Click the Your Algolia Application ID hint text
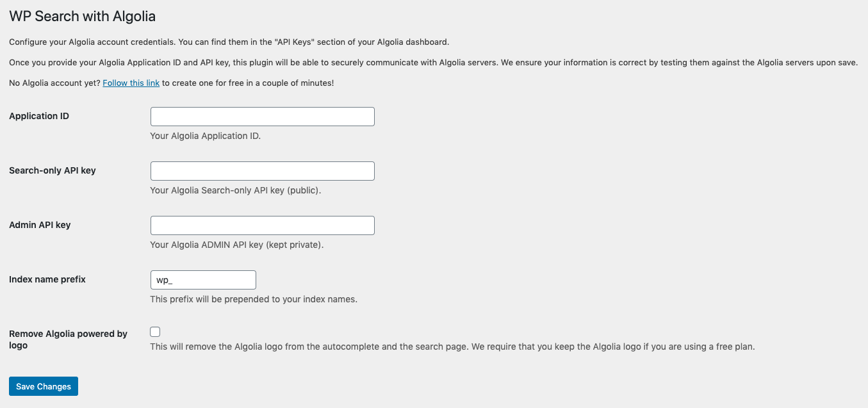The width and height of the screenshot is (868, 408). pyautogui.click(x=205, y=136)
